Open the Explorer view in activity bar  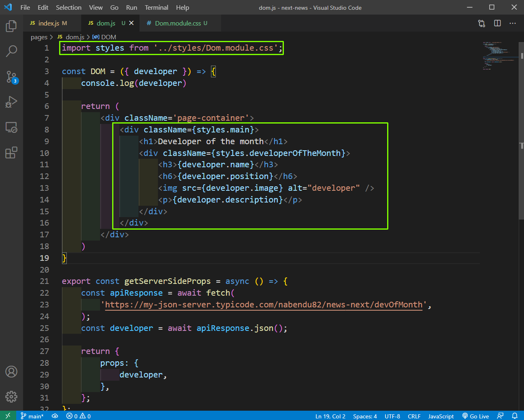[11, 26]
